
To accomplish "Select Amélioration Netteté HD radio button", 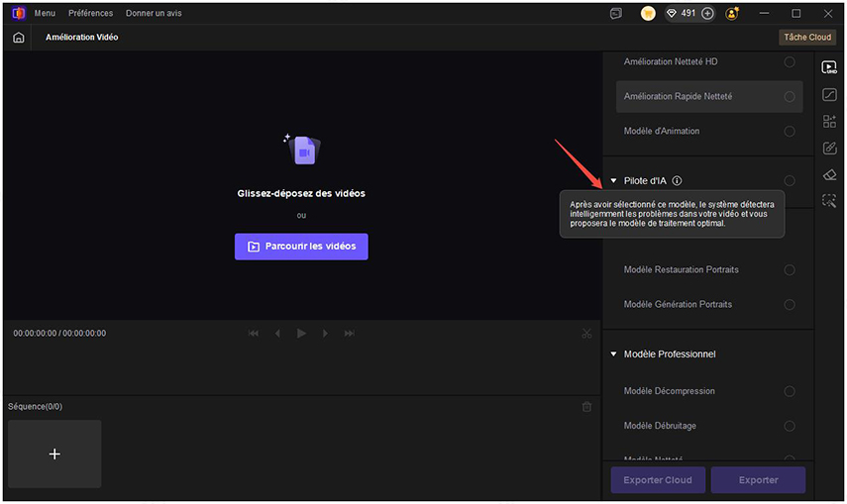I will tap(790, 62).
